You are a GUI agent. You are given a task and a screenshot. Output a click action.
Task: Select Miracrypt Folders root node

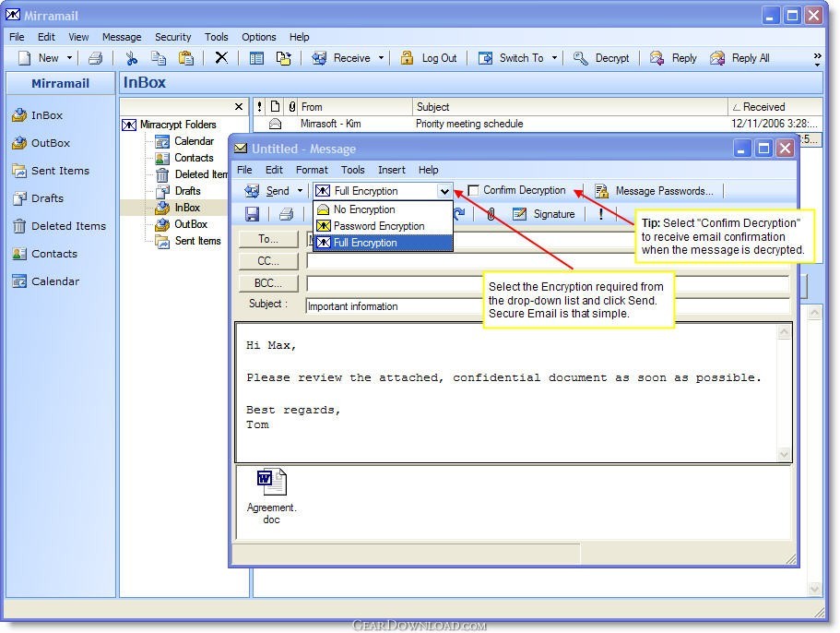tap(170, 125)
